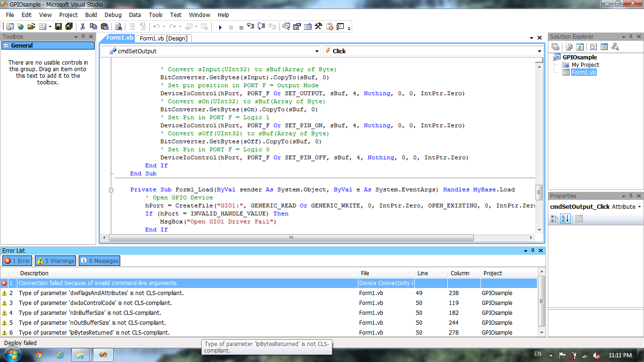Sort errors by the File column header

pyautogui.click(x=387, y=273)
